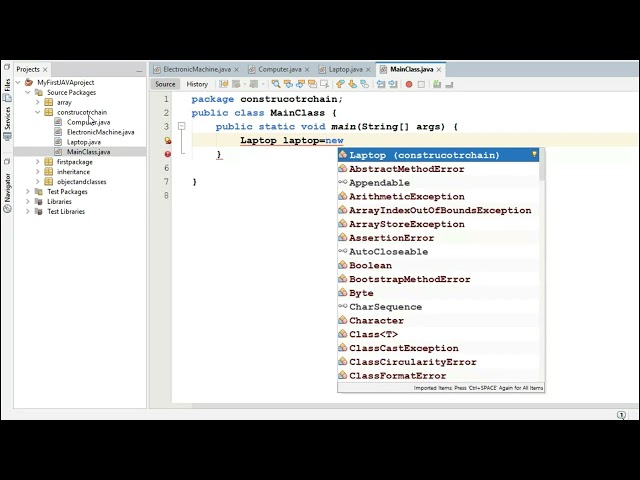640x480 pixels.
Task: Click Find Previous Occurrence icon
Action: click(x=288, y=84)
